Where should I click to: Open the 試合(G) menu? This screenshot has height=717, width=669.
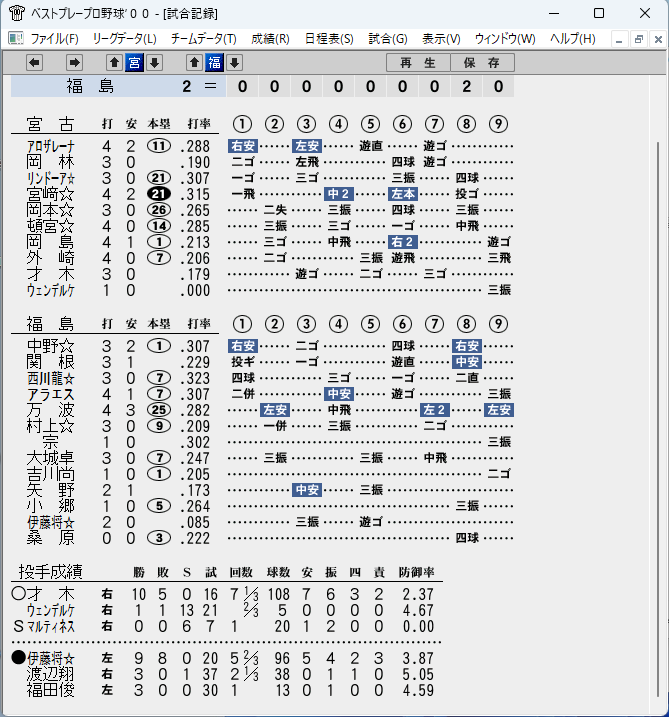(x=388, y=39)
